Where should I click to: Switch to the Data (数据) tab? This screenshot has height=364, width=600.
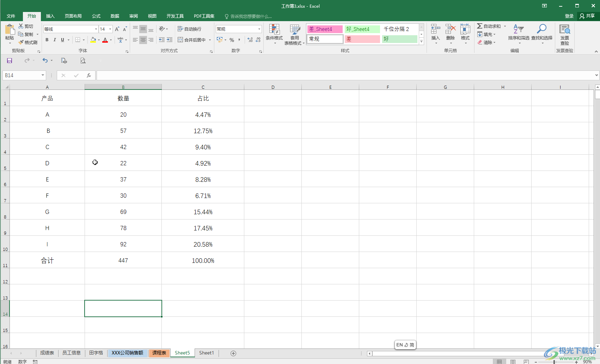[115, 16]
